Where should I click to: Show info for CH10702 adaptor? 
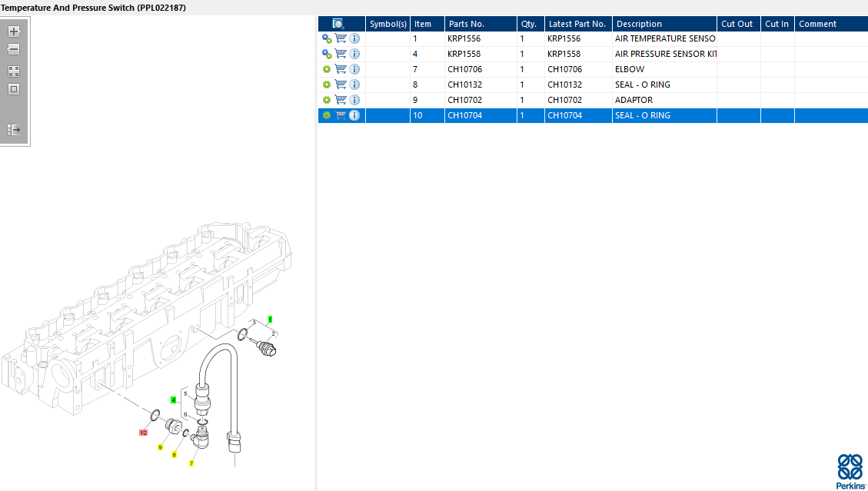coord(355,100)
